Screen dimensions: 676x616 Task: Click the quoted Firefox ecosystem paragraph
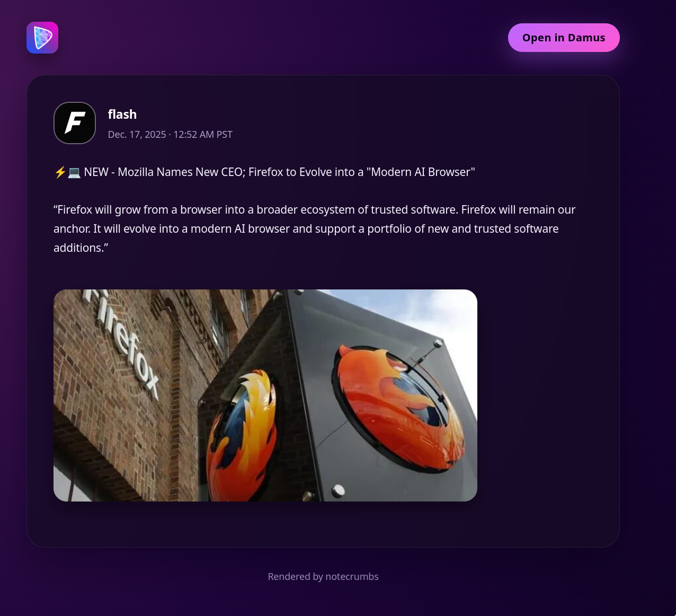click(315, 228)
